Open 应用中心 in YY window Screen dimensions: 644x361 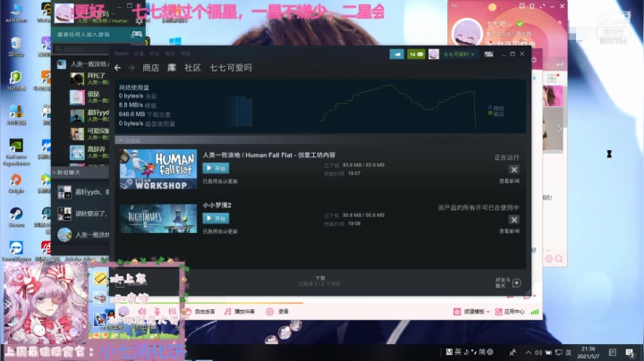510,312
